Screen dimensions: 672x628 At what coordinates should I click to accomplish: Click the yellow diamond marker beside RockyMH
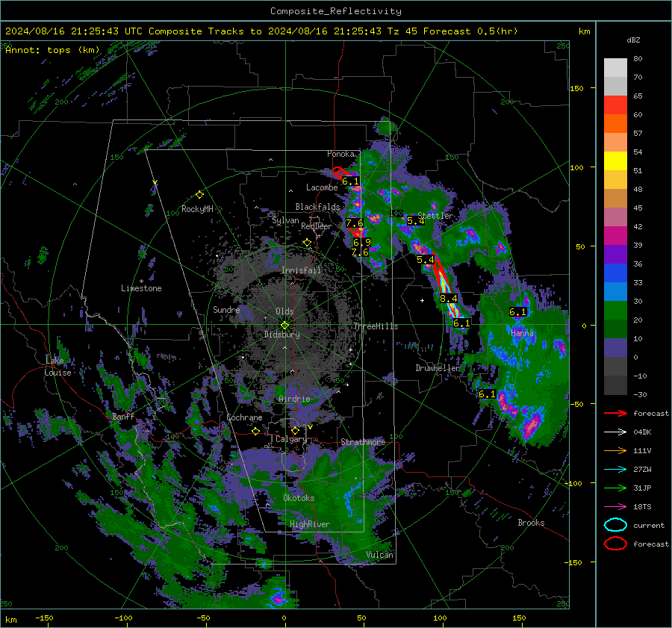pos(199,195)
